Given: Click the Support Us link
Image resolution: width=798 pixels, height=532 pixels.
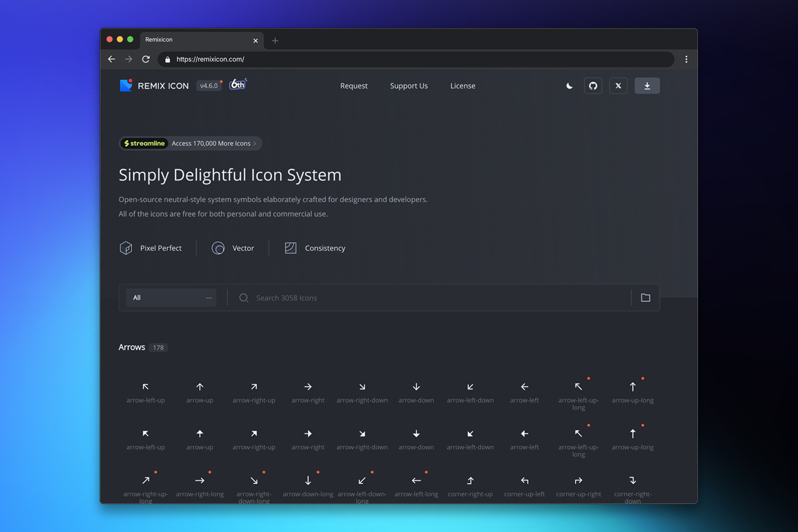Looking at the screenshot, I should (409, 86).
